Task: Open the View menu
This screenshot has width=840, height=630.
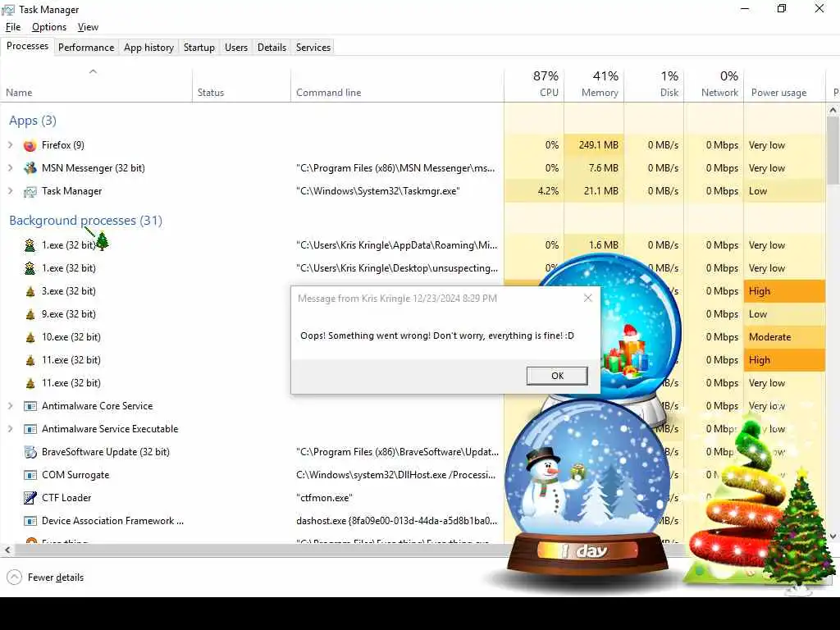Action: (x=88, y=27)
